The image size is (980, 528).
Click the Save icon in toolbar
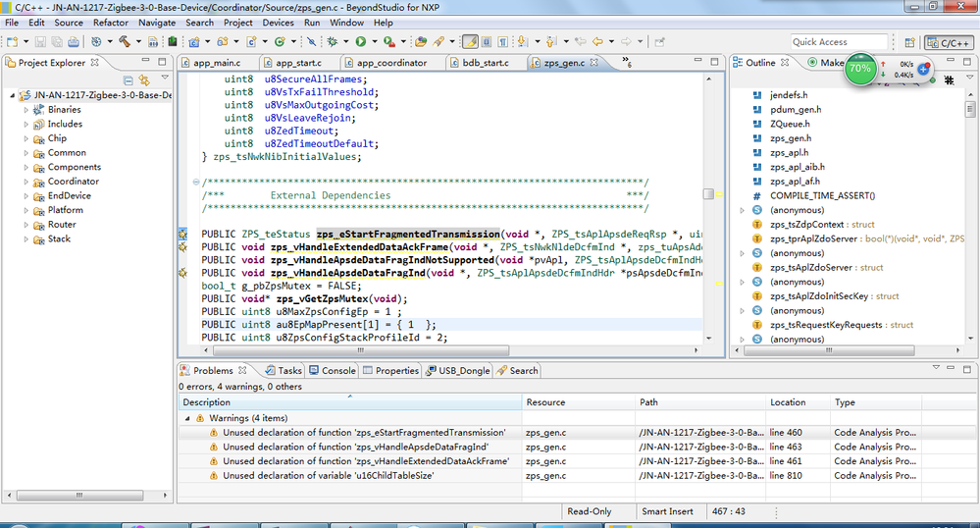(x=40, y=42)
